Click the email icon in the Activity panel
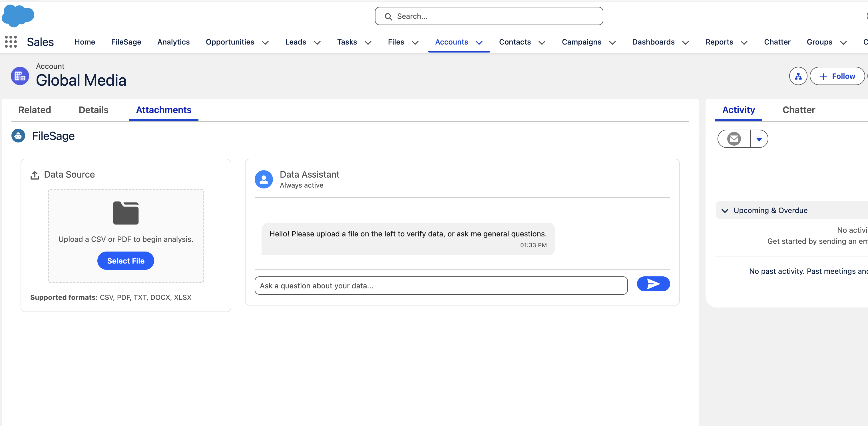This screenshot has width=868, height=426. point(734,138)
